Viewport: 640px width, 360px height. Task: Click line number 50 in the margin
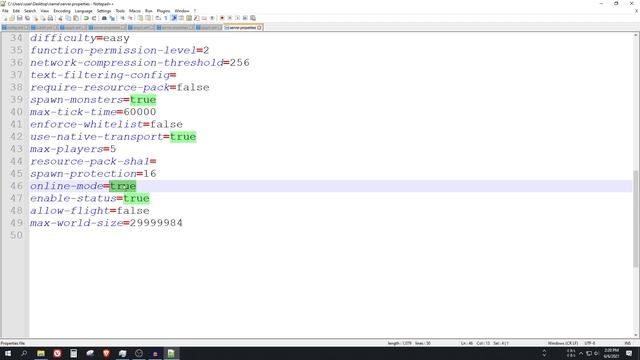(x=16, y=235)
